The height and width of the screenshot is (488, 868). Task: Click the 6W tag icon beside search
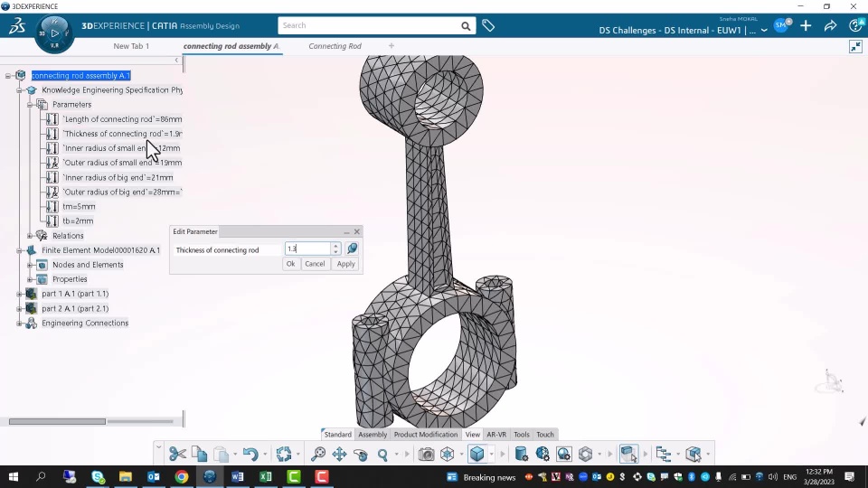488,25
